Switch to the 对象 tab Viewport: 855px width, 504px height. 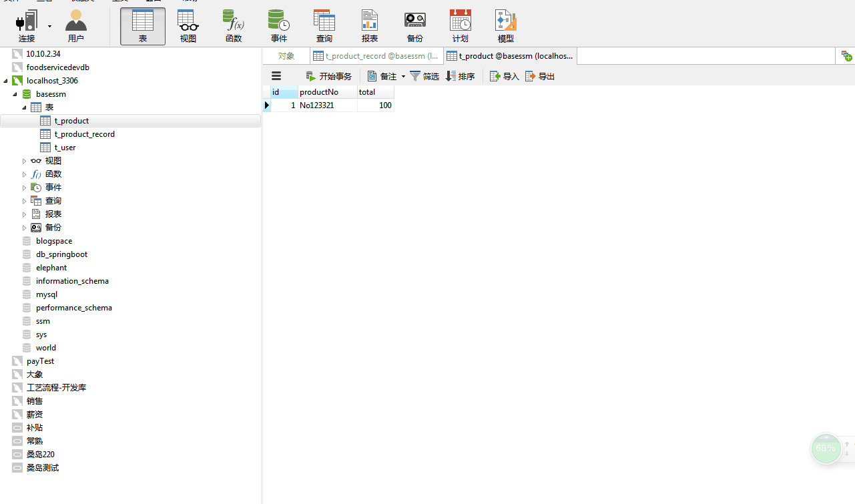pos(286,56)
